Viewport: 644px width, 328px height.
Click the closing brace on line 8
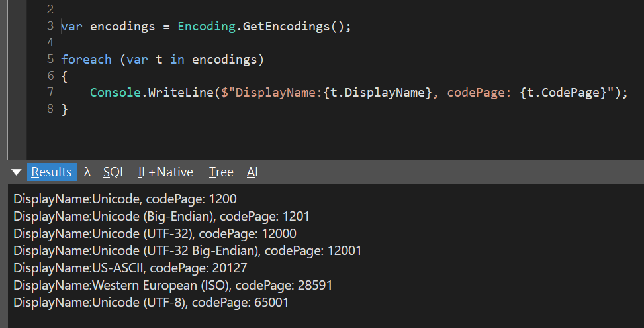(64, 109)
